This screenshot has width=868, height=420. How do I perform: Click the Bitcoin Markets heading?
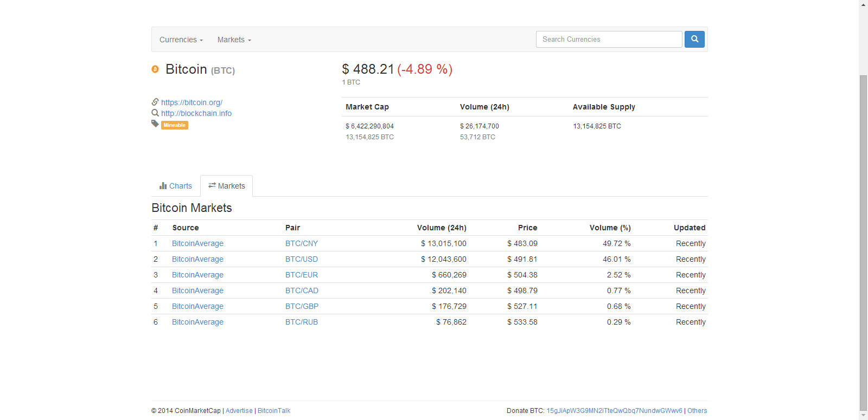192,208
